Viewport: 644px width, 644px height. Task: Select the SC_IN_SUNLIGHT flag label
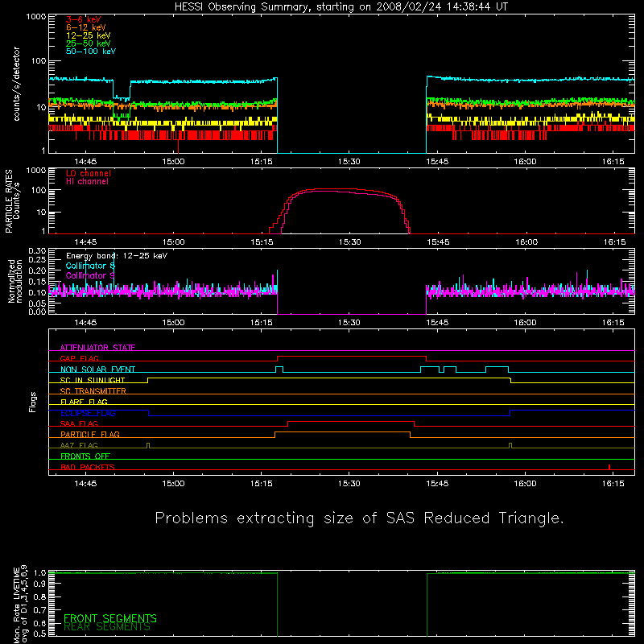(x=93, y=380)
